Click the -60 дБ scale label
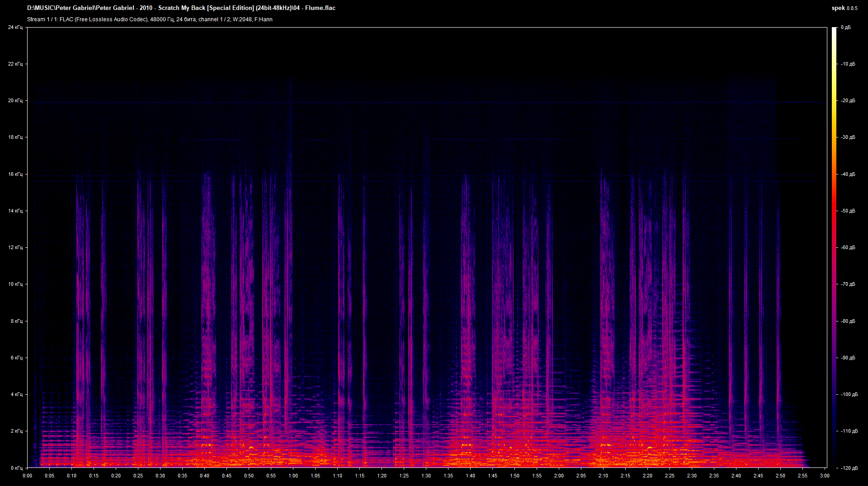Screen dimensions: 868x486 (x=848, y=247)
